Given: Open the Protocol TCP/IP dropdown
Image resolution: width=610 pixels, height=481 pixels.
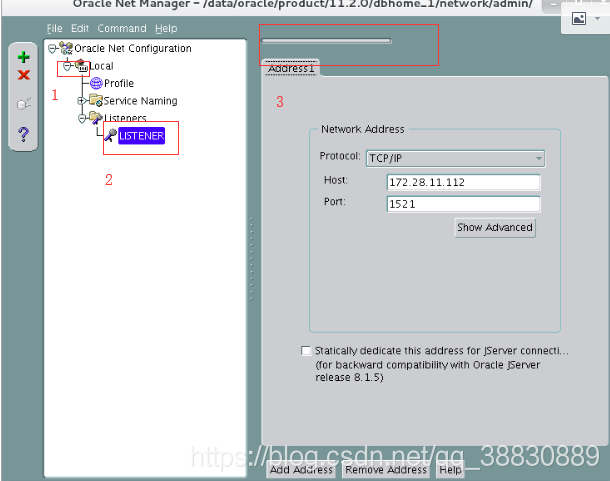Looking at the screenshot, I should [x=455, y=158].
